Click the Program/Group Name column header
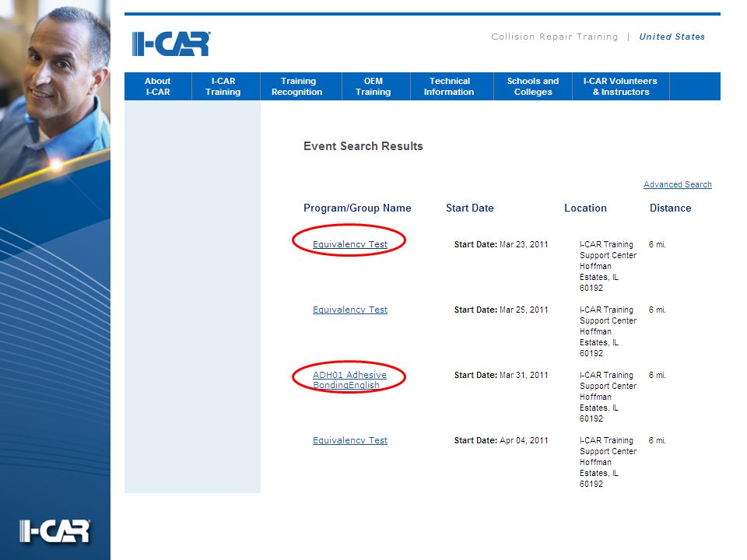 coord(357,208)
